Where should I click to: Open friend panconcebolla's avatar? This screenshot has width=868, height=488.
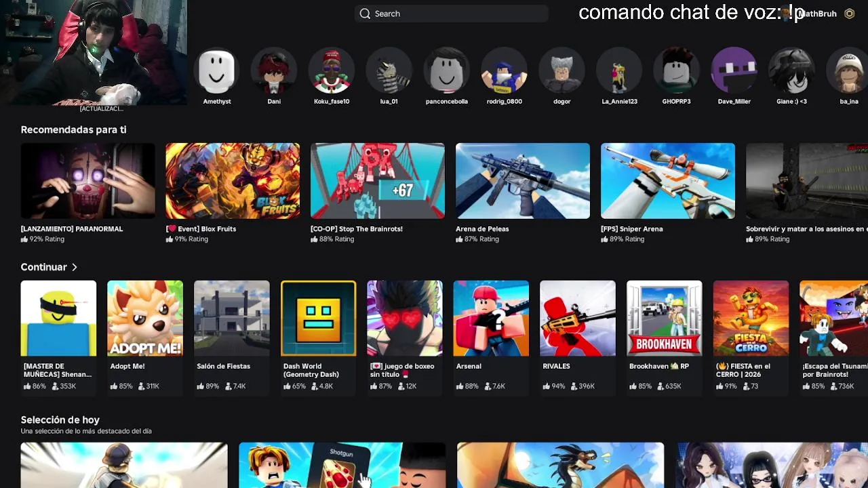[x=447, y=70]
